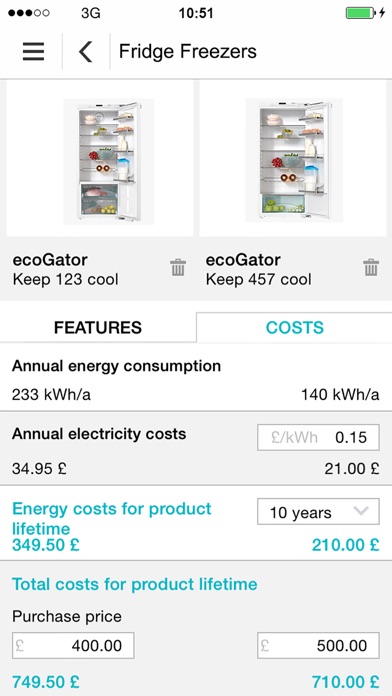Edit the 400.00 purchase price field
This screenshot has height=696, width=392.
[x=73, y=645]
